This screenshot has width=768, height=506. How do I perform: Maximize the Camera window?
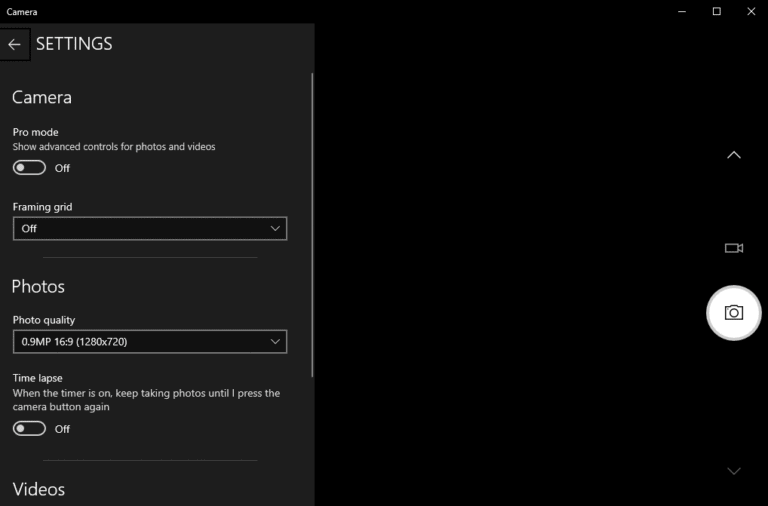click(716, 11)
